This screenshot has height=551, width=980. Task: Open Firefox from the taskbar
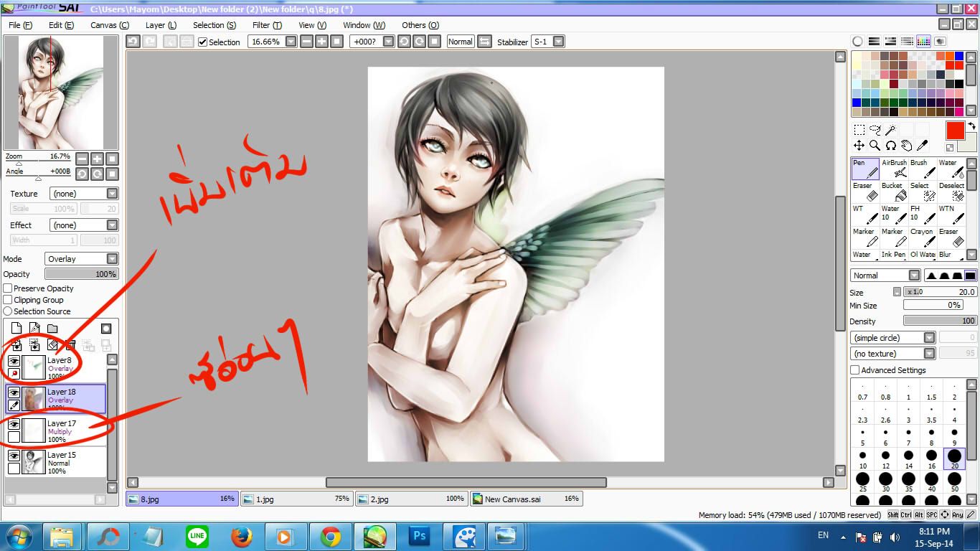[x=242, y=536]
